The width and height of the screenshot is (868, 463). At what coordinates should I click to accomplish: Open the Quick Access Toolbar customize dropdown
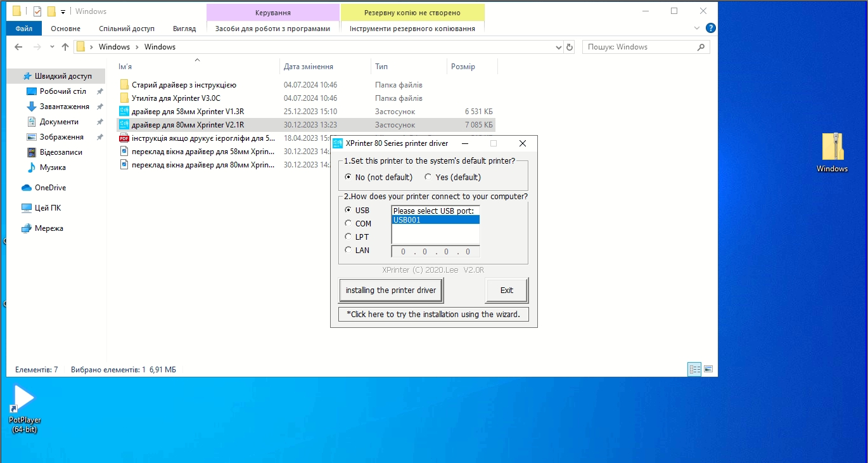[x=63, y=11]
